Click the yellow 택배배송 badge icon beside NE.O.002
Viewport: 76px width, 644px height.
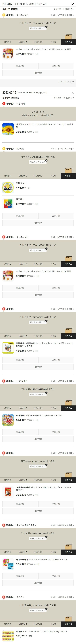(x=4, y=149)
